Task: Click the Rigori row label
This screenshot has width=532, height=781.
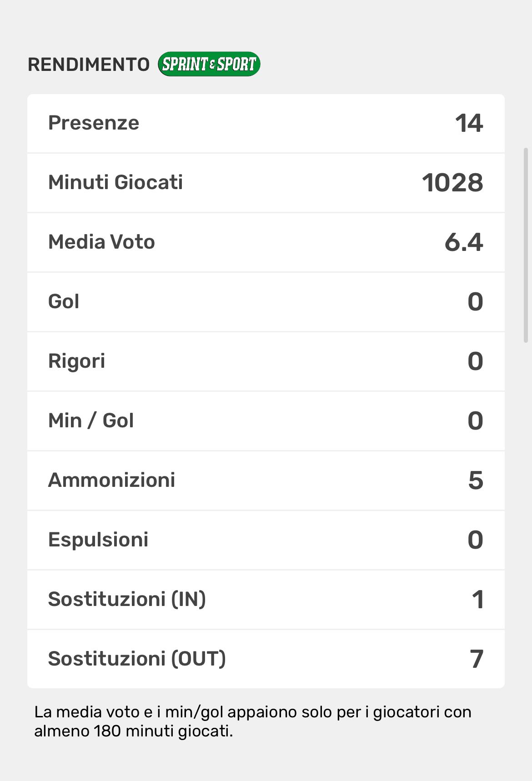Action: point(76,361)
